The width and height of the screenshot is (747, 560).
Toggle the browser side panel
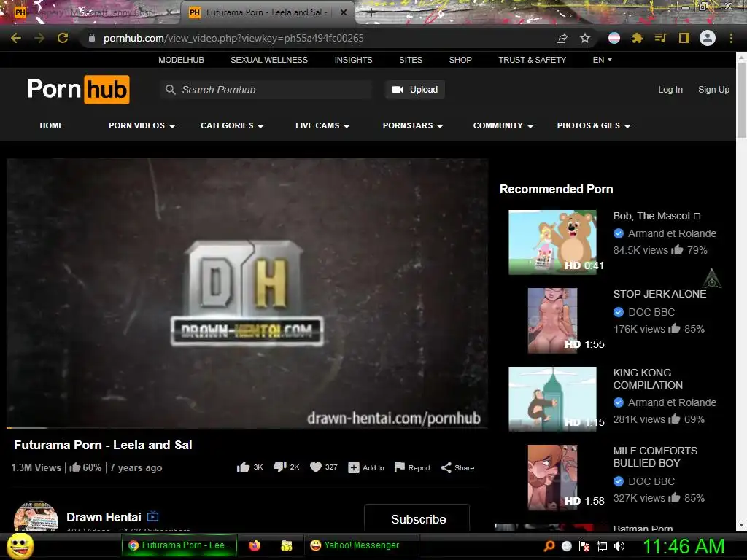(684, 38)
